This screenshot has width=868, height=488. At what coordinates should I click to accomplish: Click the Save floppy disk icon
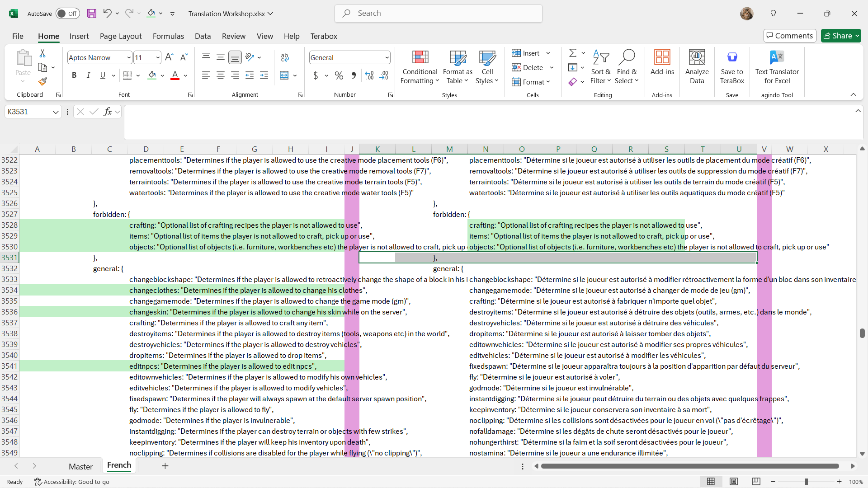pos(92,14)
